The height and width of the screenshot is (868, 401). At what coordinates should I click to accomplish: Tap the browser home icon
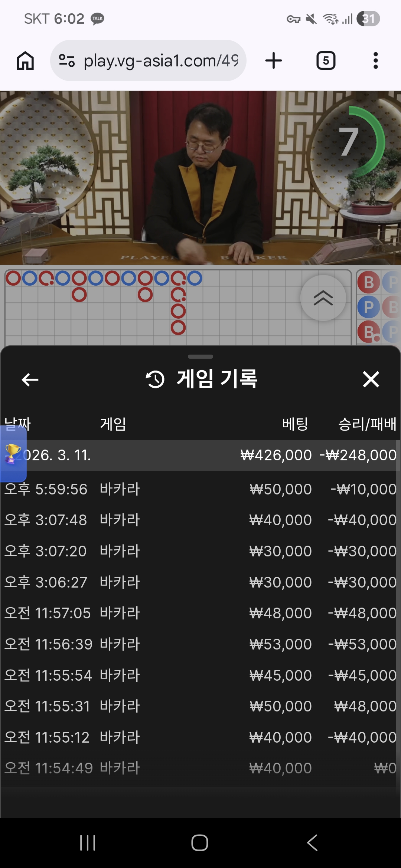[25, 60]
